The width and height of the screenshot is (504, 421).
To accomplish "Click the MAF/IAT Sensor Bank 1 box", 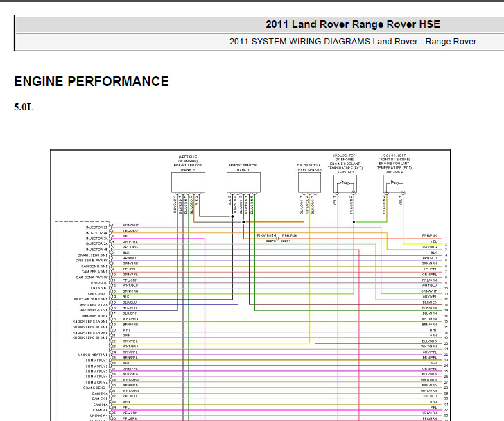I will [243, 182].
